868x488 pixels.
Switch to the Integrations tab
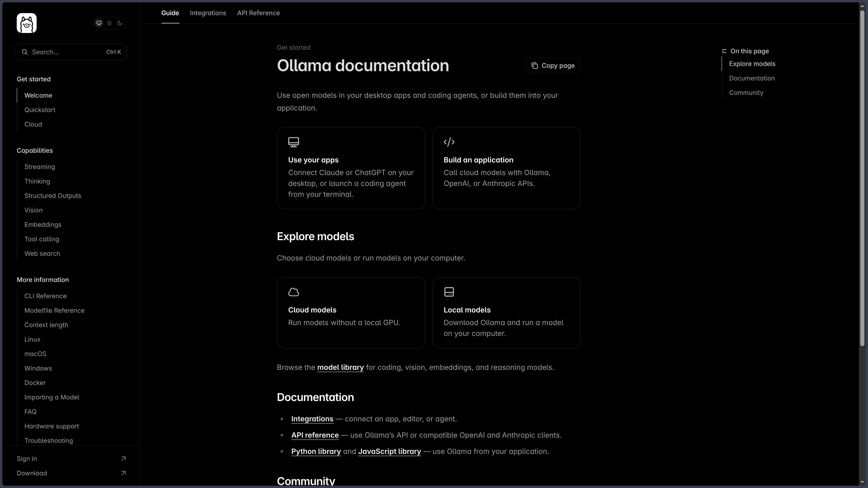(x=208, y=13)
